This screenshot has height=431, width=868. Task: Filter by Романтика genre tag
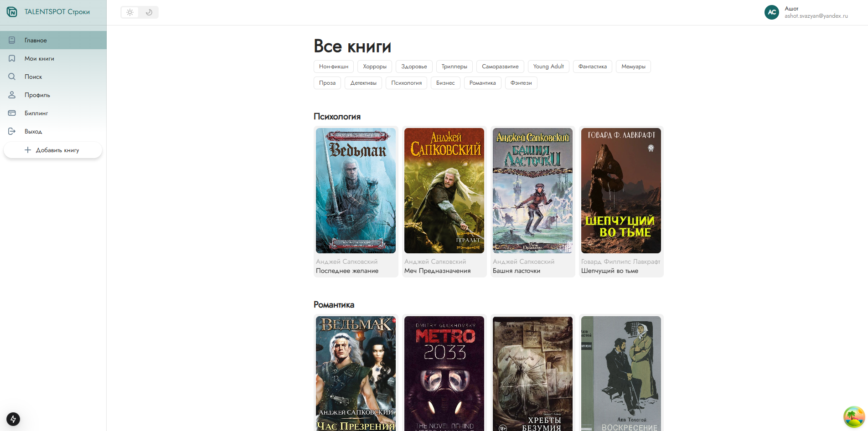483,83
